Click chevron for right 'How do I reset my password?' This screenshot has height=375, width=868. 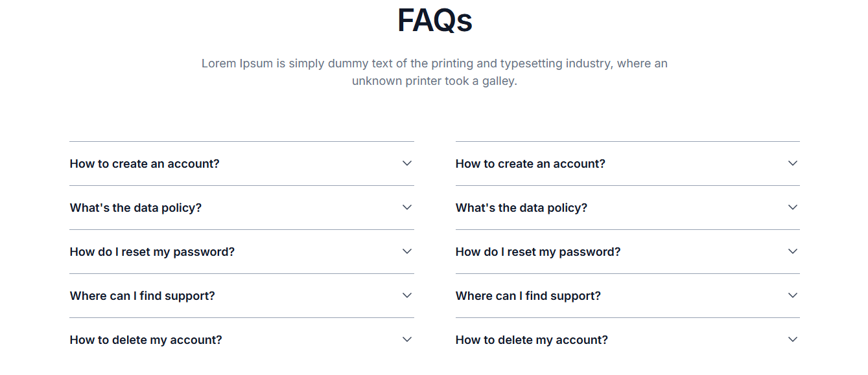point(793,251)
